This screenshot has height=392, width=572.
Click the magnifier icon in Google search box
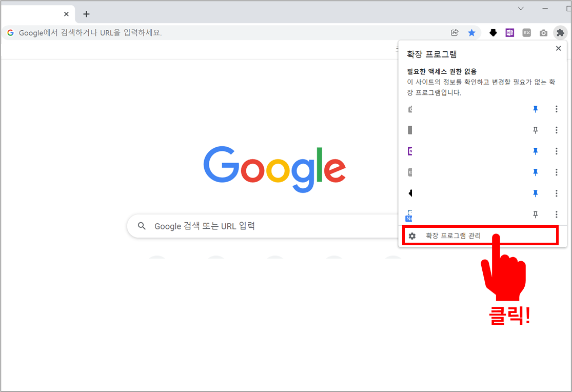[142, 226]
